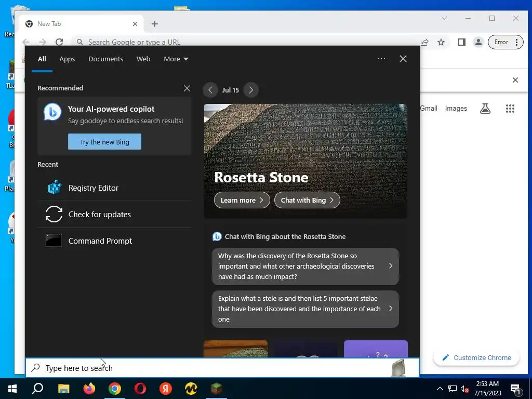Open Chrome Error menu button
This screenshot has width=532, height=399.
pos(506,42)
